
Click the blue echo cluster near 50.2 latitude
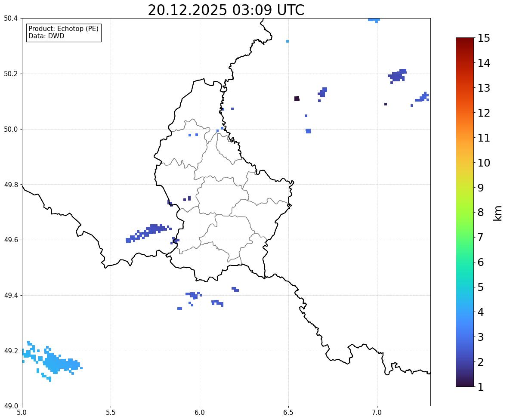(x=397, y=76)
